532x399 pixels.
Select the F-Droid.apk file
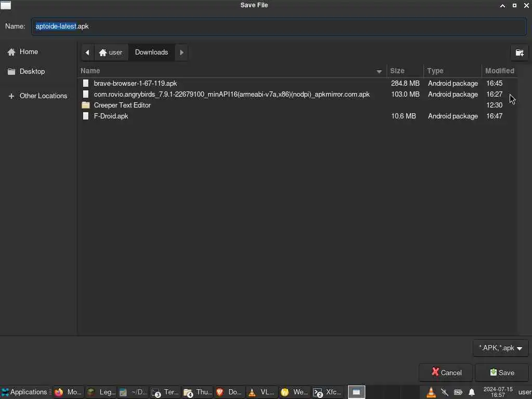298,116
